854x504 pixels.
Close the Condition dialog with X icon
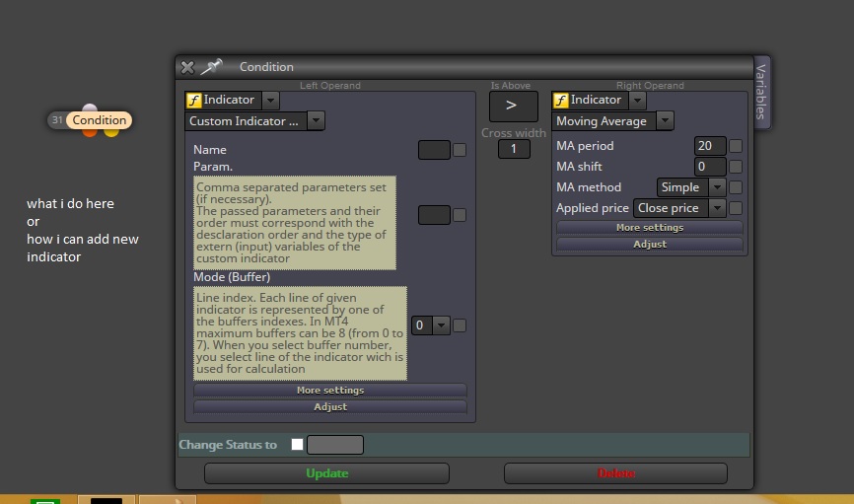click(187, 67)
